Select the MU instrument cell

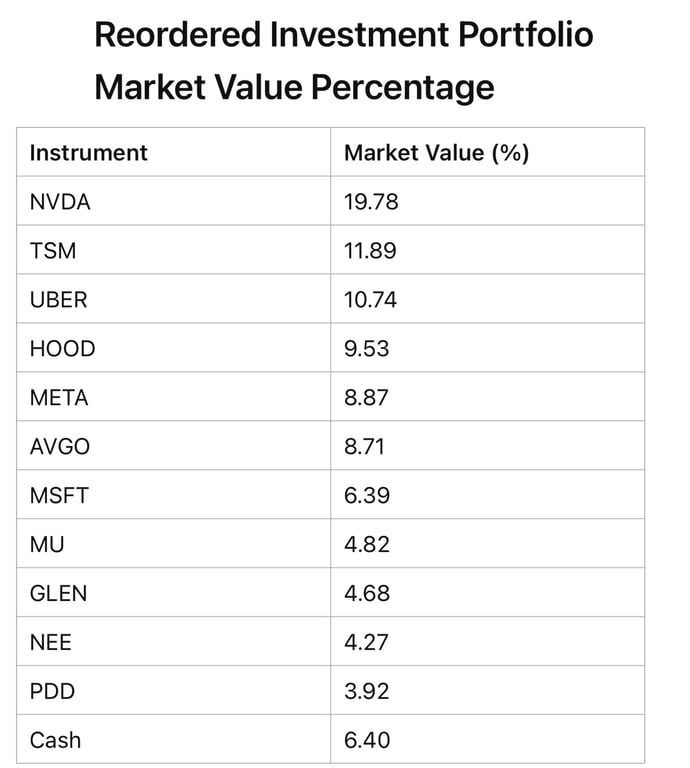(x=47, y=545)
